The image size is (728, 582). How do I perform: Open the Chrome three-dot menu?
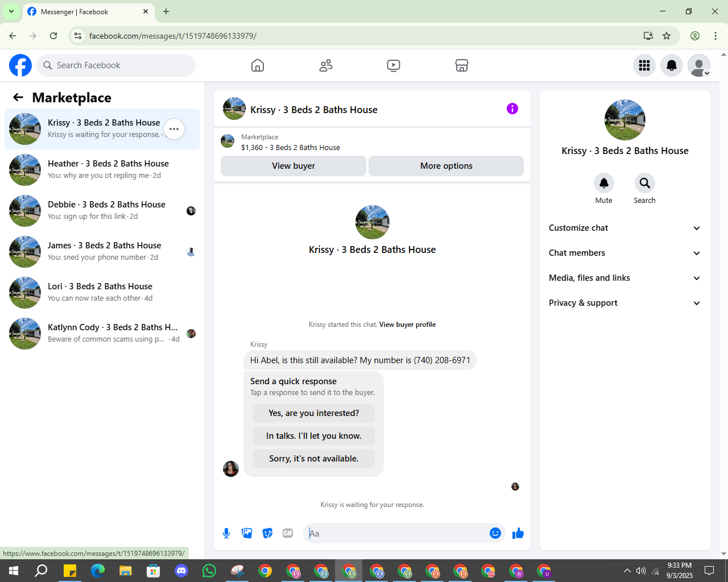pos(715,36)
